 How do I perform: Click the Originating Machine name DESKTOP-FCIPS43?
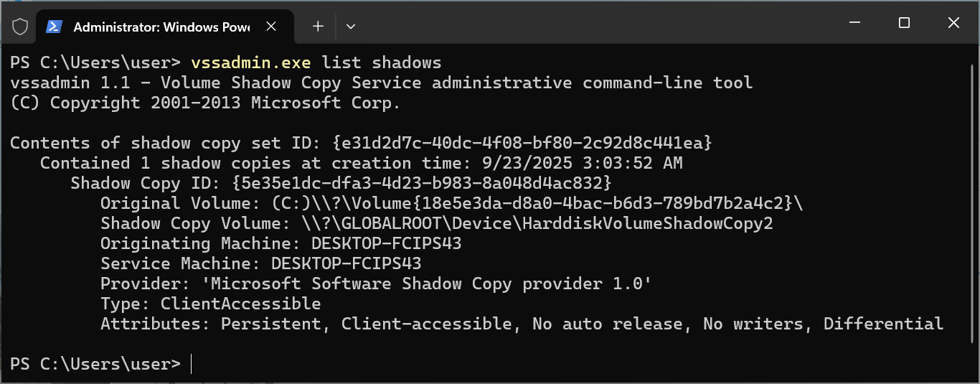(386, 243)
